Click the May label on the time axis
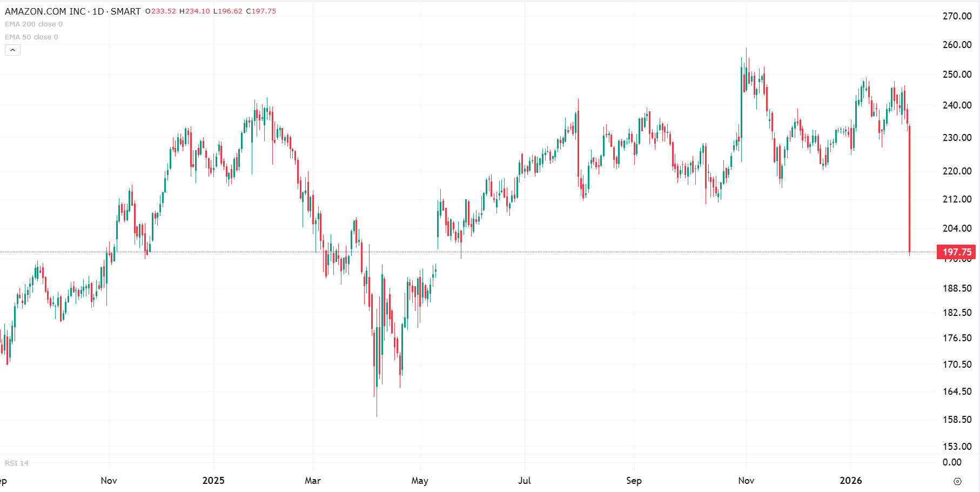This screenshot has width=980, height=492. click(x=420, y=481)
